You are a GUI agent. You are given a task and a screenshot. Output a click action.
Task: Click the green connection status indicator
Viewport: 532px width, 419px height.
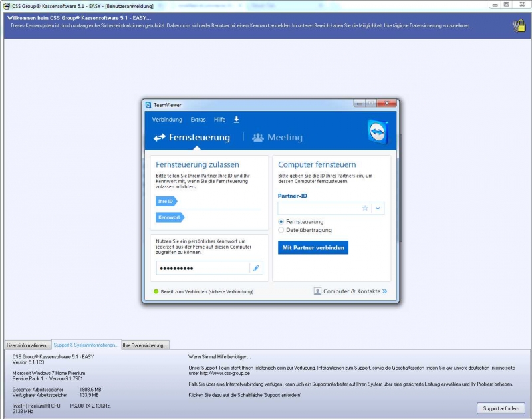click(x=156, y=291)
